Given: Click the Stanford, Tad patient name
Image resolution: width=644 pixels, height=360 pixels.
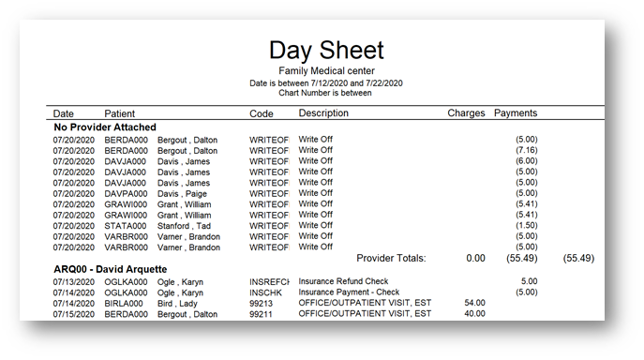Looking at the screenshot, I should [x=184, y=226].
